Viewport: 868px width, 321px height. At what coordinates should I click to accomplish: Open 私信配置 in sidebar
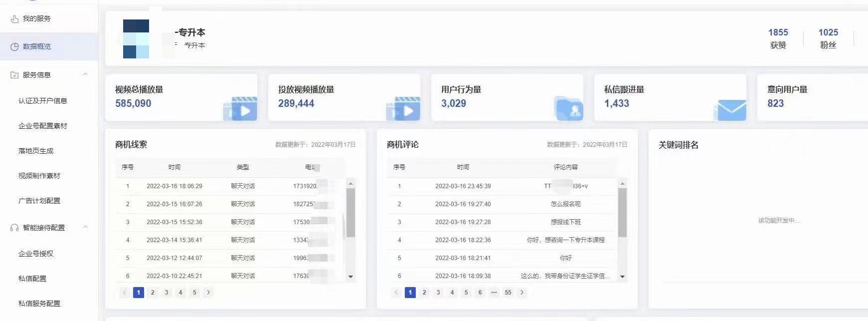pos(32,279)
